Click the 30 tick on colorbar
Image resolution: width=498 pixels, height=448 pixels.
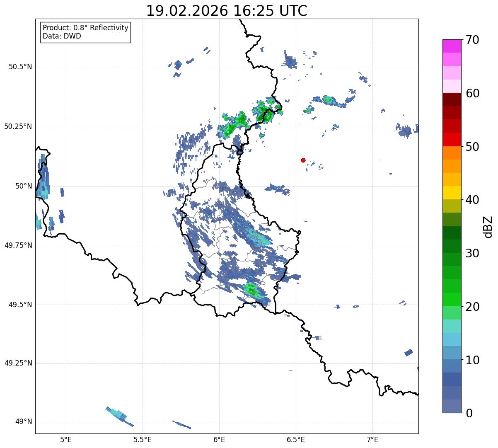pyautogui.click(x=472, y=253)
